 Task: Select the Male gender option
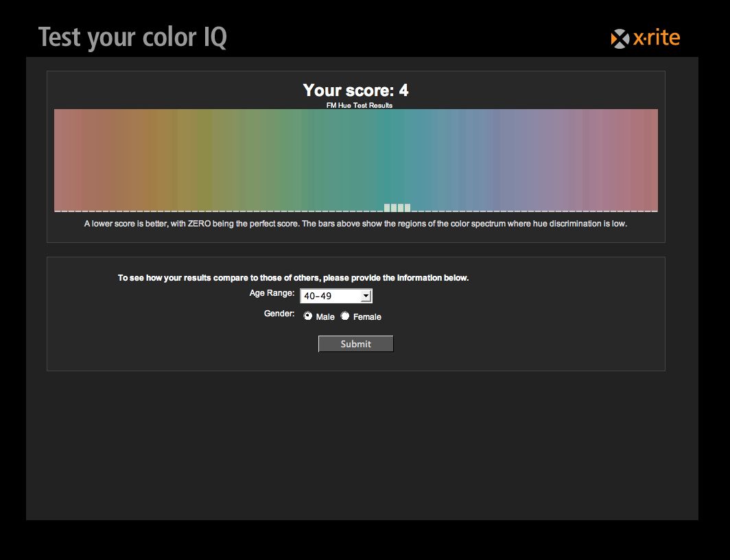tap(308, 316)
